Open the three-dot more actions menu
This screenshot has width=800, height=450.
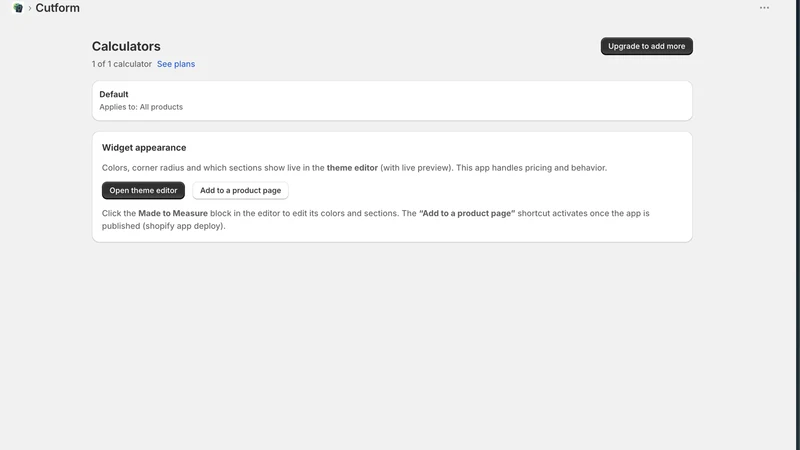pos(764,8)
